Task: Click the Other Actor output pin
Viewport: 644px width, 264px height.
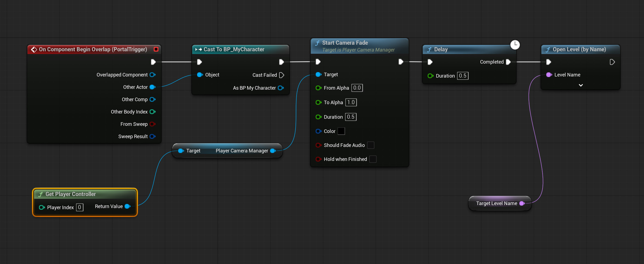Action: point(153,87)
